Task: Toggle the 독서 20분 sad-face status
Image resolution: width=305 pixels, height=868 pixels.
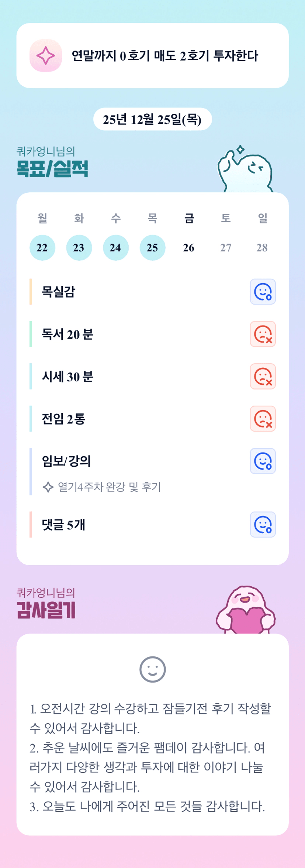Action: tap(263, 334)
